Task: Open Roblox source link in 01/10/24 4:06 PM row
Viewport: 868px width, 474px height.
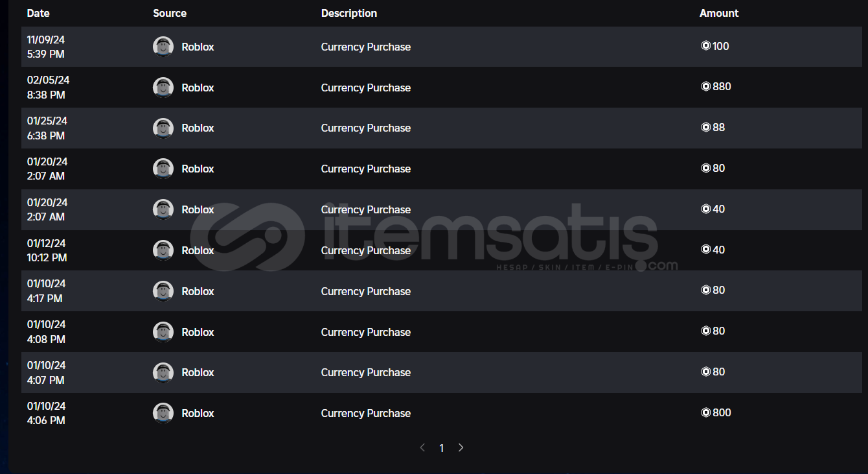Action: click(x=198, y=413)
